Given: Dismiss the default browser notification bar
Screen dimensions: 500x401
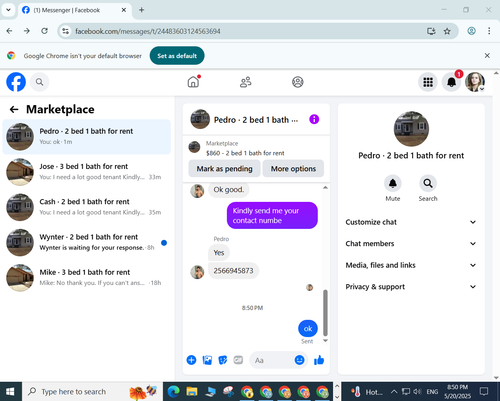Looking at the screenshot, I should (x=487, y=56).
